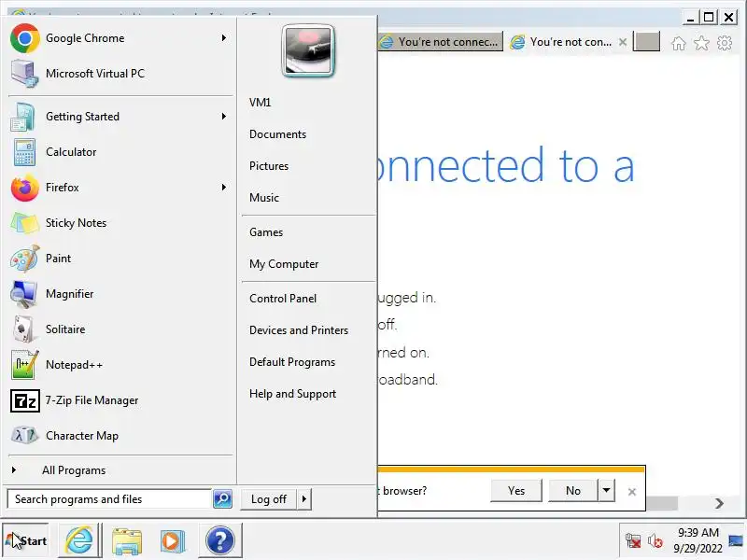Expand the Google Chrome jump list arrow

click(224, 38)
